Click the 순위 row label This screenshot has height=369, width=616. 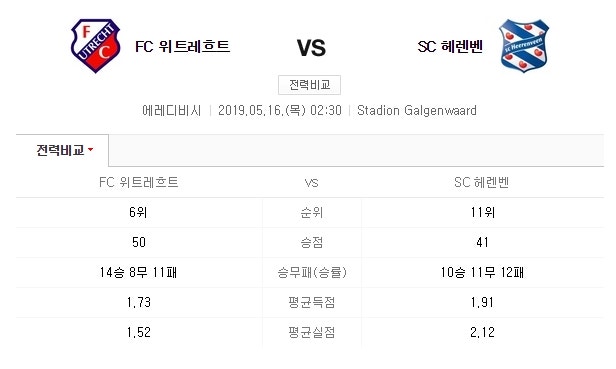tap(312, 213)
